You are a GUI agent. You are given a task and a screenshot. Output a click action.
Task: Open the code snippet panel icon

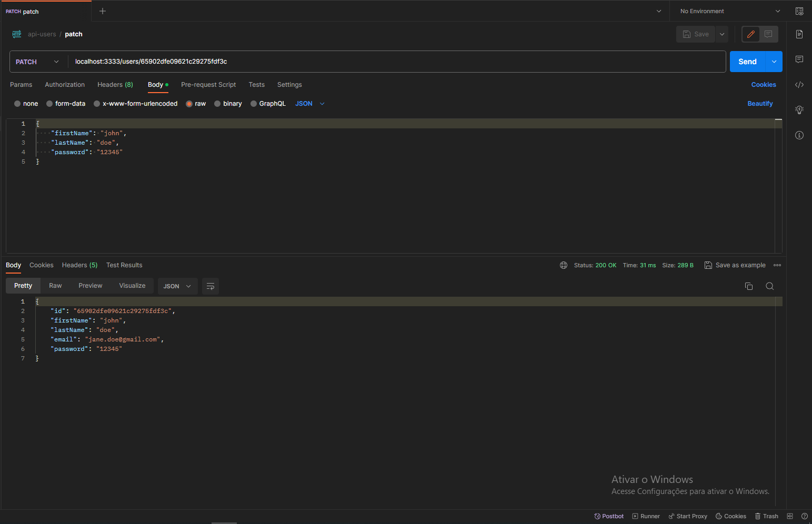point(799,85)
